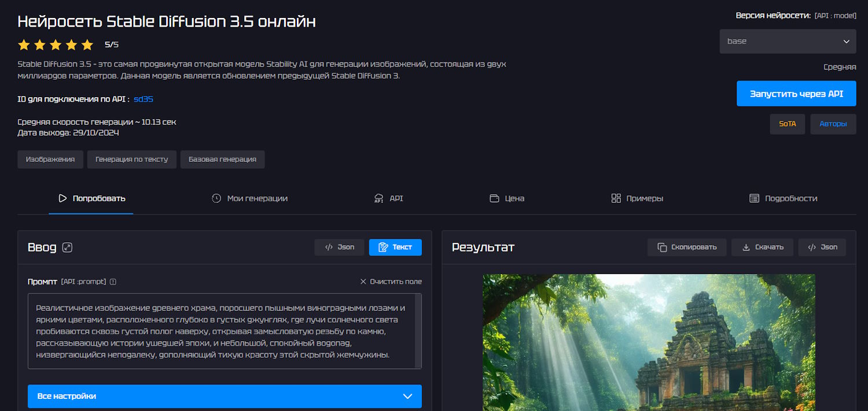
Task: Click the code icon in result Json button
Action: [x=812, y=247]
